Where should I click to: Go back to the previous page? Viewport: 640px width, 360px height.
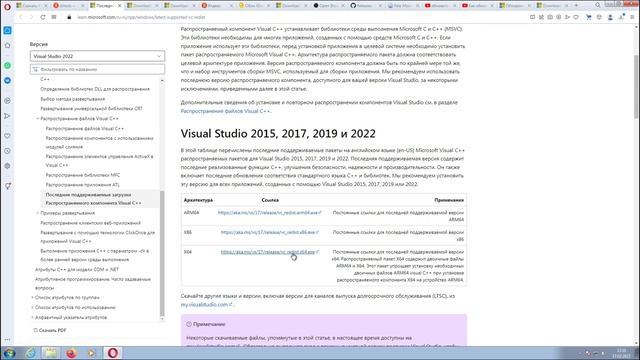tap(21, 17)
